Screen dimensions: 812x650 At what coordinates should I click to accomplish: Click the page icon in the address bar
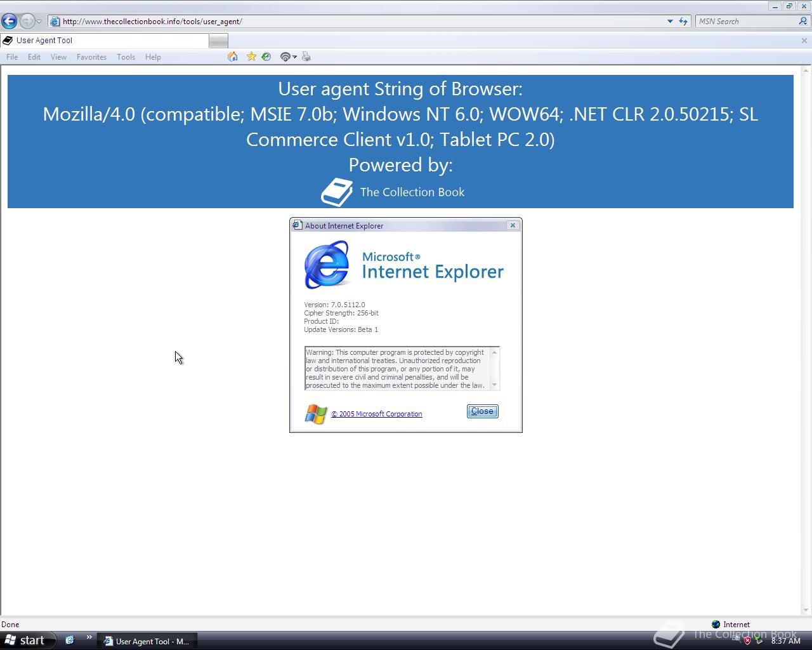[55, 21]
